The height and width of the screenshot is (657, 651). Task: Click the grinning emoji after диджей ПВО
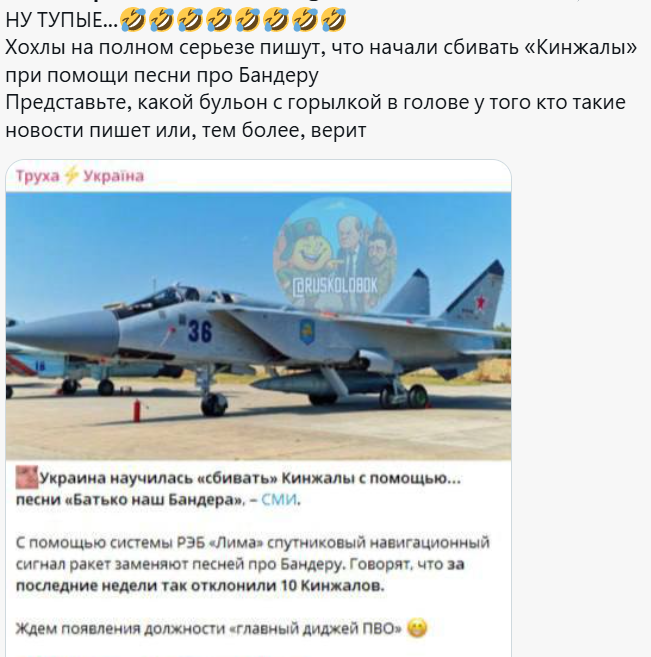pos(417,628)
